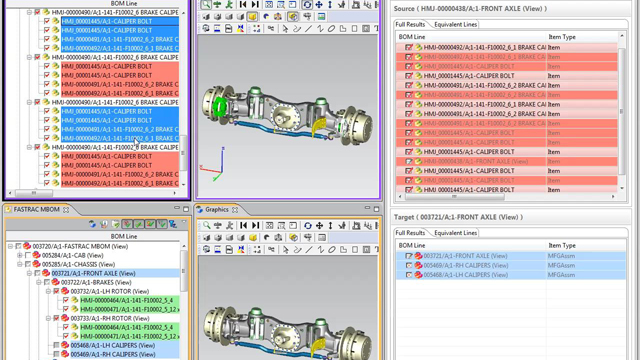This screenshot has height=360, width=640.
Task: Select the yellow shaded cube view icon in lower toolbar
Action: click(253, 238)
